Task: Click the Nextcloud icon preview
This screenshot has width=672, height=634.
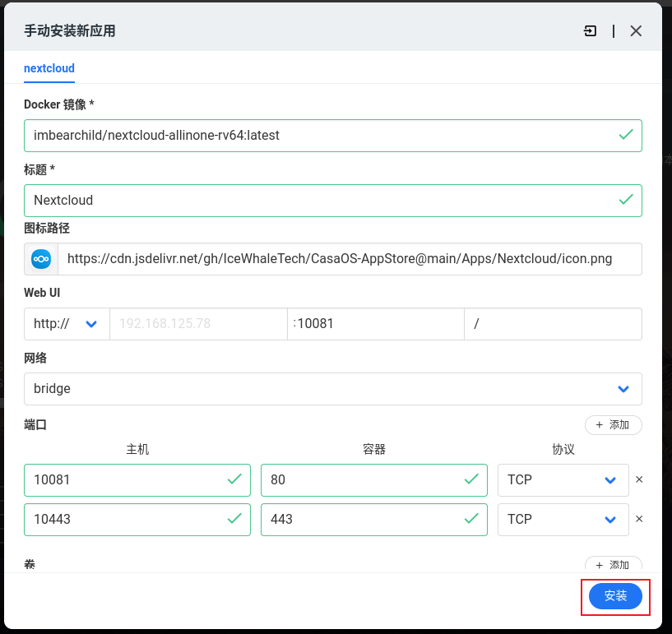Action: pyautogui.click(x=41, y=259)
